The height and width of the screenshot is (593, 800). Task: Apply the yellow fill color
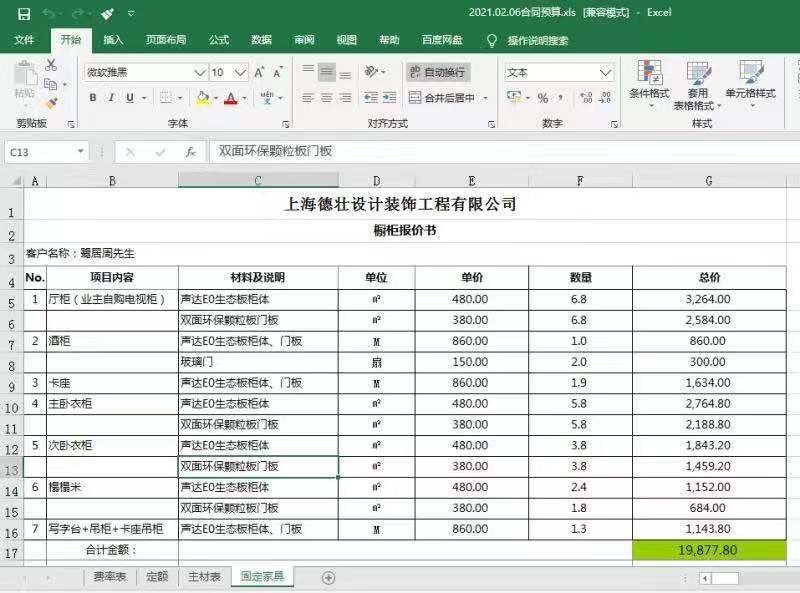(x=203, y=98)
